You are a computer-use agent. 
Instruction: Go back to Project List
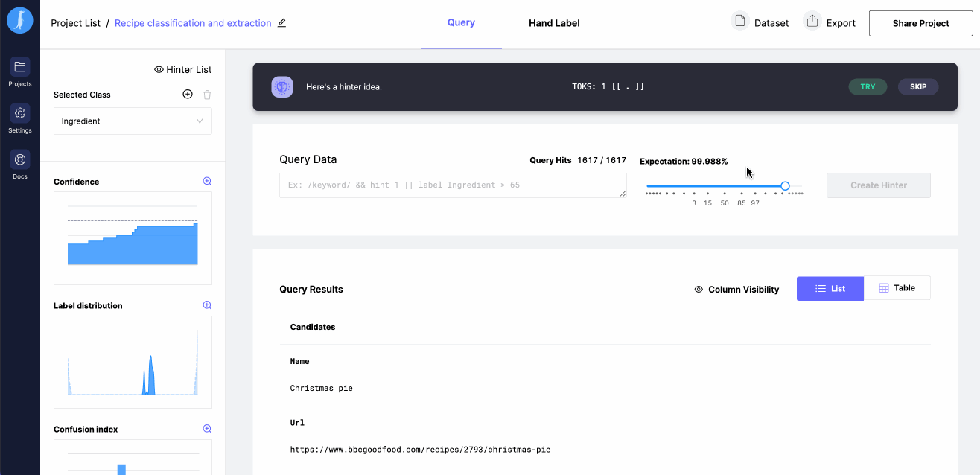pos(75,23)
